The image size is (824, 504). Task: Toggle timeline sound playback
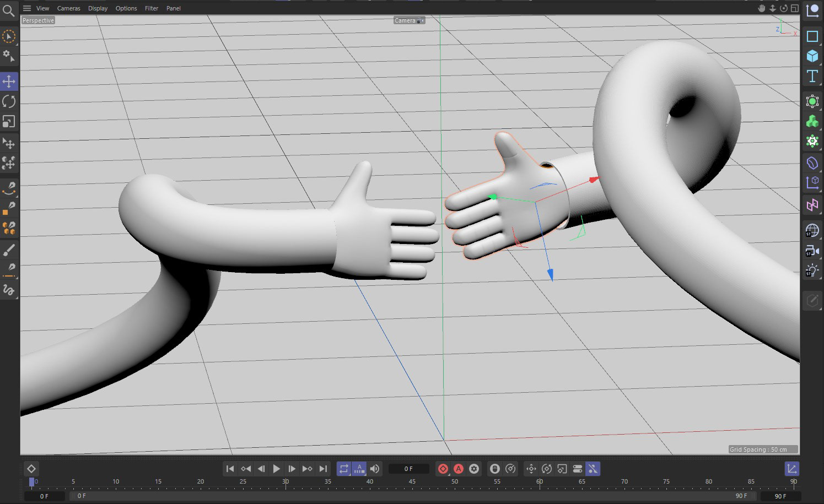[x=375, y=469]
